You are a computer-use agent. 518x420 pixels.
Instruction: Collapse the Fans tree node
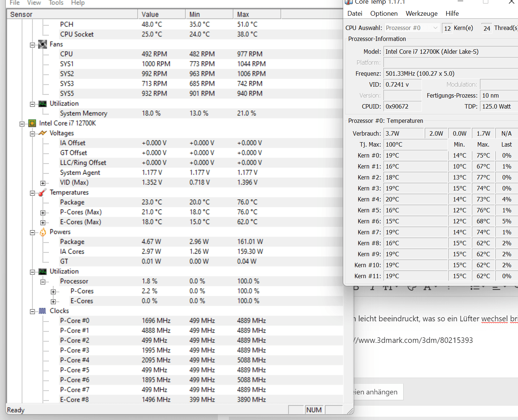(x=33, y=45)
